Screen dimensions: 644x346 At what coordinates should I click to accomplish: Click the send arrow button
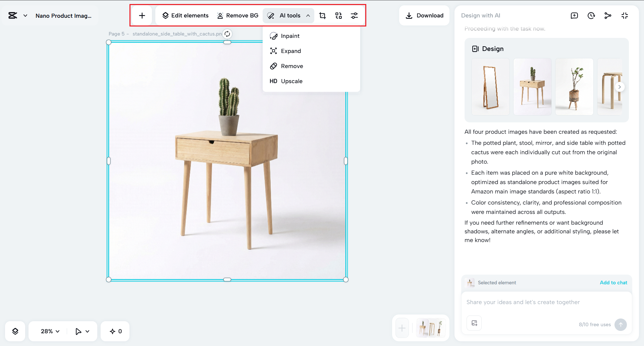[621, 325]
